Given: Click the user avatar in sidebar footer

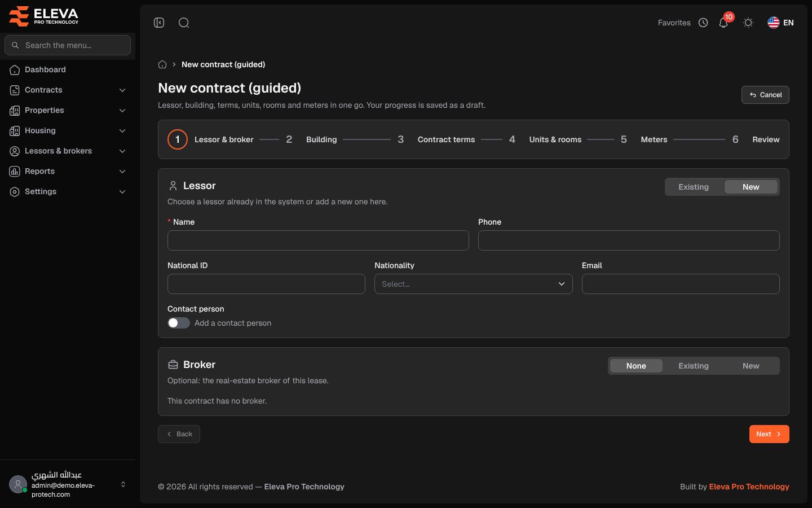Looking at the screenshot, I should [x=18, y=484].
